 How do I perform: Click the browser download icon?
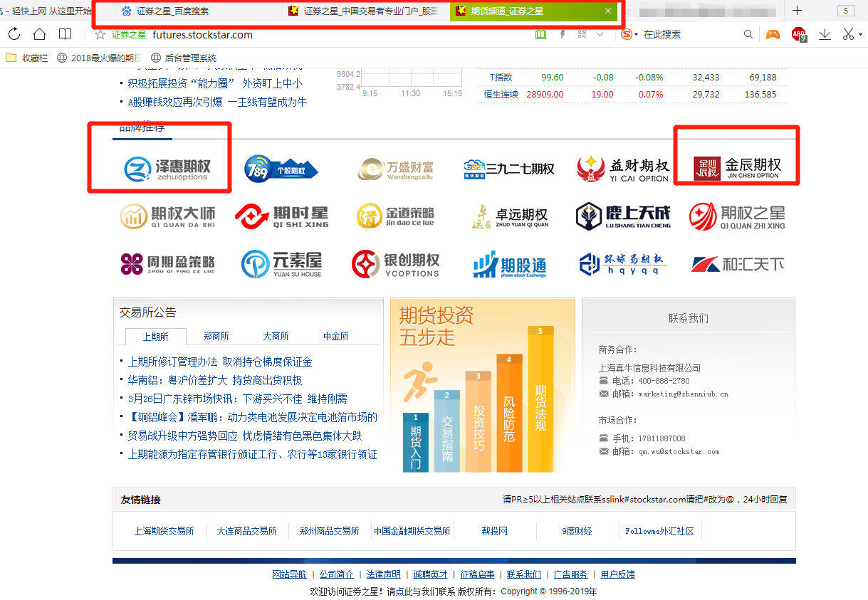824,33
